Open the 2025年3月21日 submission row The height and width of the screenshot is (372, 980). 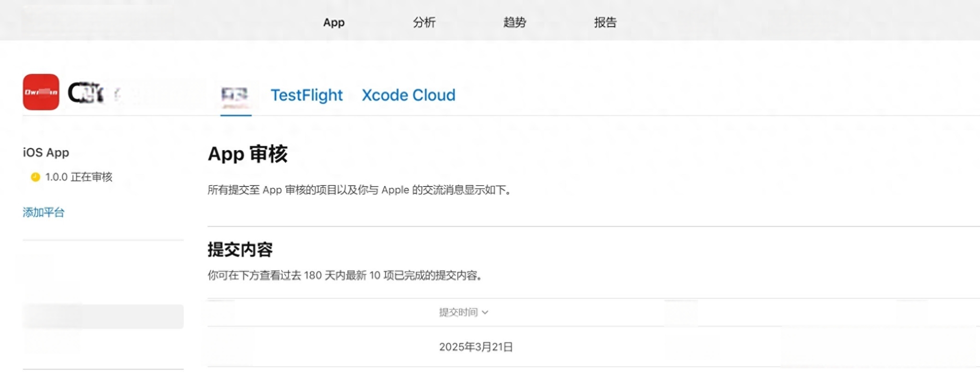click(x=593, y=347)
